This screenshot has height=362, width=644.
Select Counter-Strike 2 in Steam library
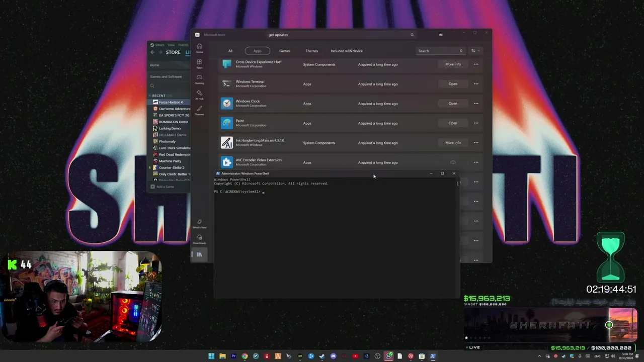point(172,167)
